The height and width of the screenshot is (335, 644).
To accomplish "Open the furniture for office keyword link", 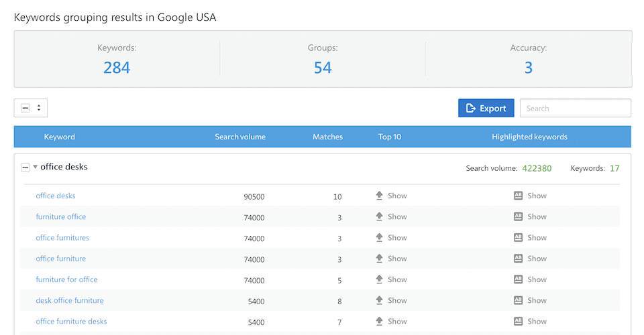I will [66, 279].
